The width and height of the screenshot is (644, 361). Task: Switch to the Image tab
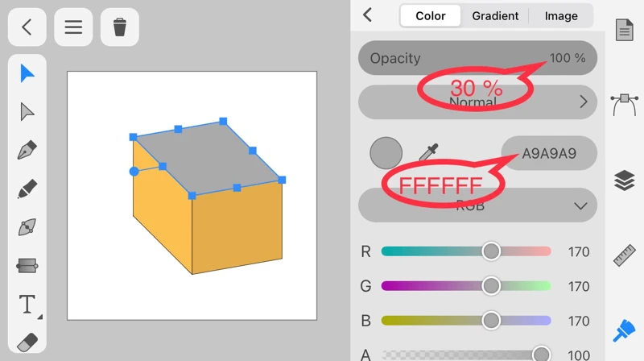pyautogui.click(x=561, y=16)
